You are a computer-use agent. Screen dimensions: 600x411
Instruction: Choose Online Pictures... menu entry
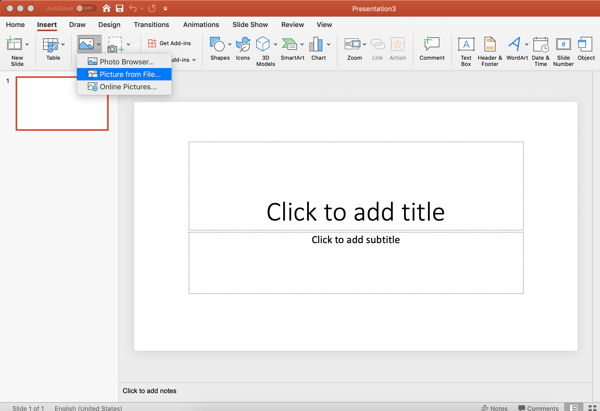(124, 87)
